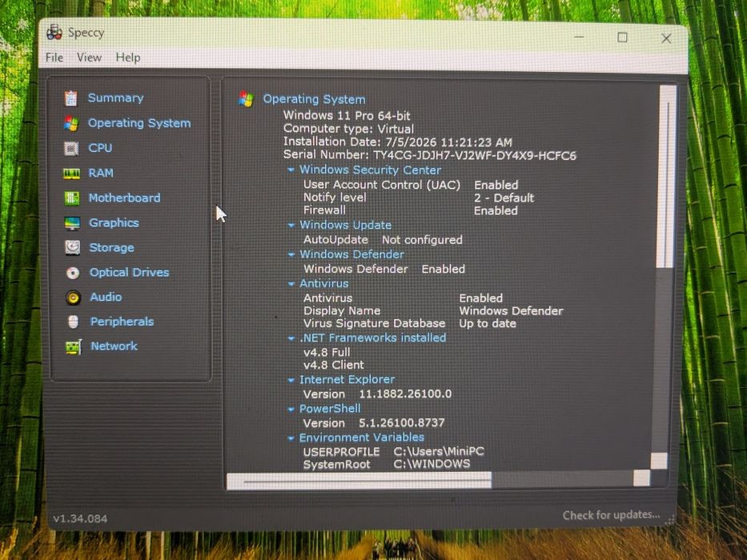Click the Windows 11 Pro 64-bit text
This screenshot has width=747, height=560.
[x=347, y=116]
